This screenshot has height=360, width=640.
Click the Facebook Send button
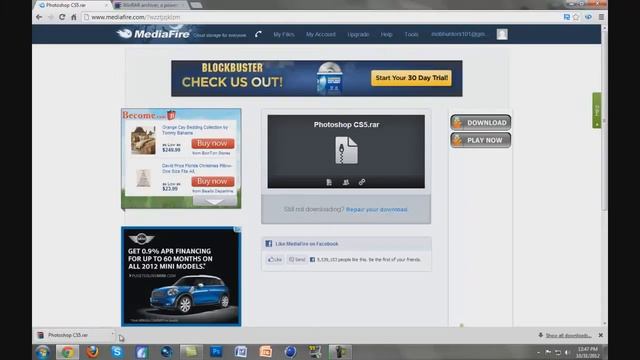(297, 260)
